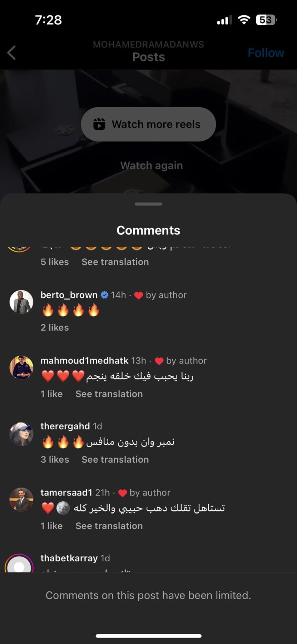The height and width of the screenshot is (644, 297).
Task: Tap the back arrow icon
Action: (x=12, y=53)
